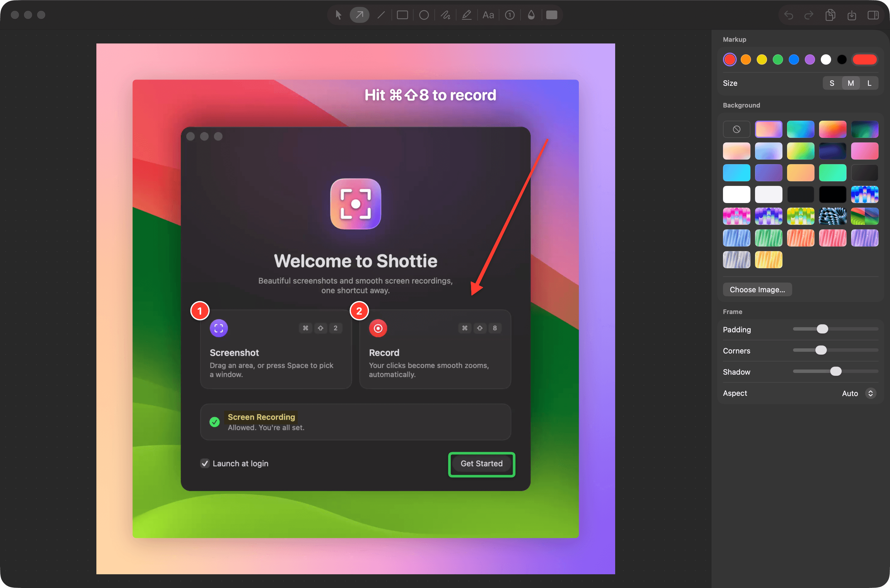Click the 'Frame' section heading

[732, 312]
